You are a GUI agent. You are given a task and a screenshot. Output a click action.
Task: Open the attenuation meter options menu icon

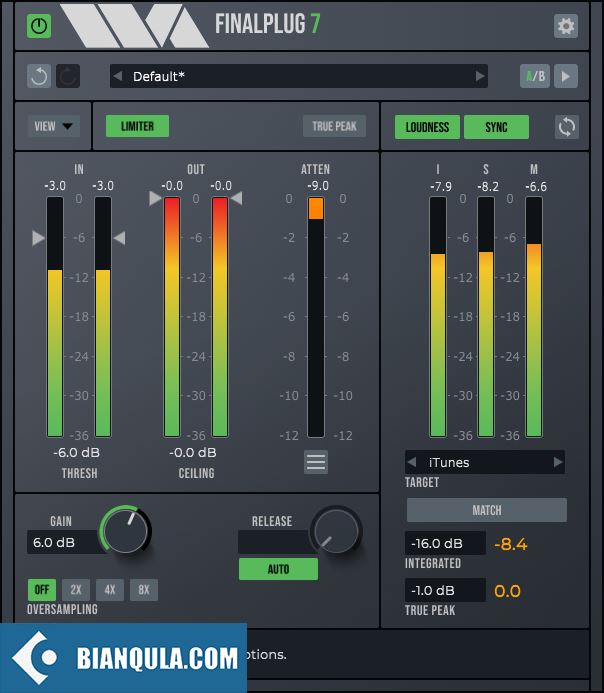pos(316,462)
